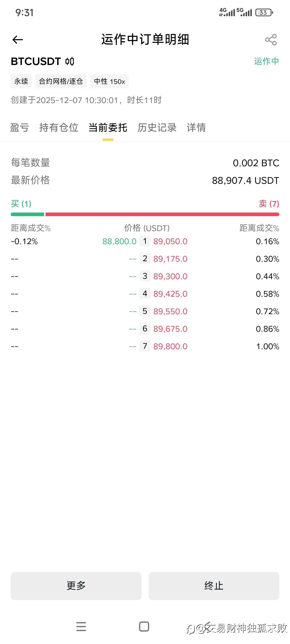Open the 持有仓位 tab
The width and height of the screenshot is (290, 644).
pyautogui.click(x=59, y=128)
